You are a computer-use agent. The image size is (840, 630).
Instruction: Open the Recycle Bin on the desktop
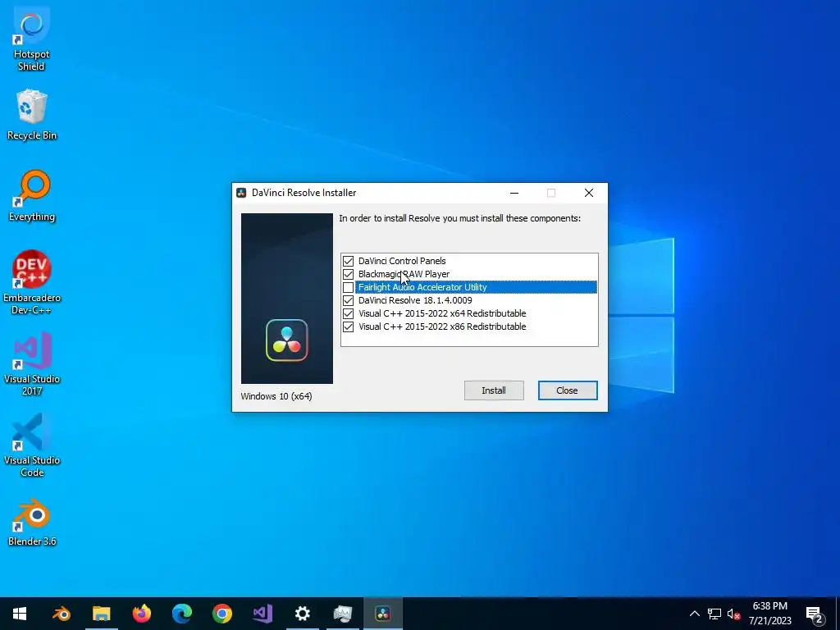pyautogui.click(x=32, y=115)
